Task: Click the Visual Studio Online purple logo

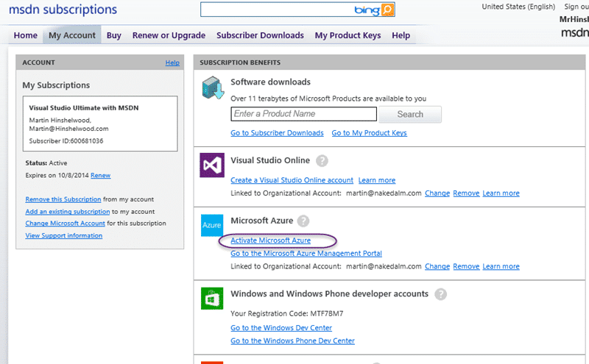Action: click(x=212, y=165)
